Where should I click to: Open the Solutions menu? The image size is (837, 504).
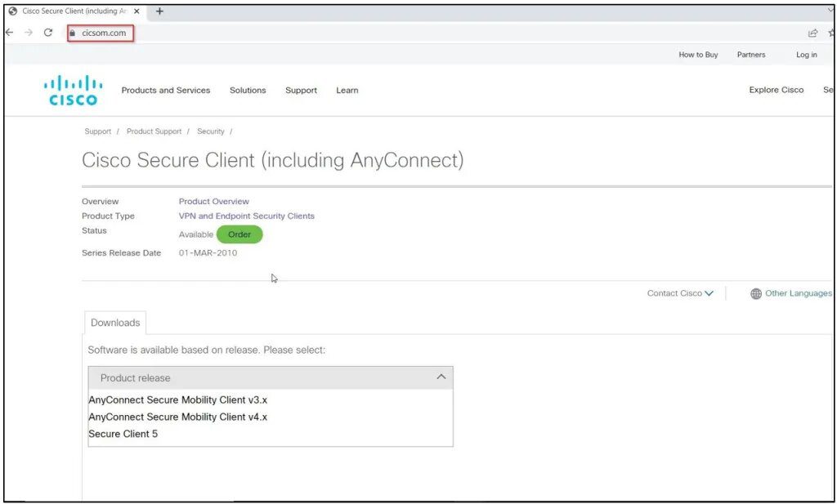pyautogui.click(x=248, y=90)
